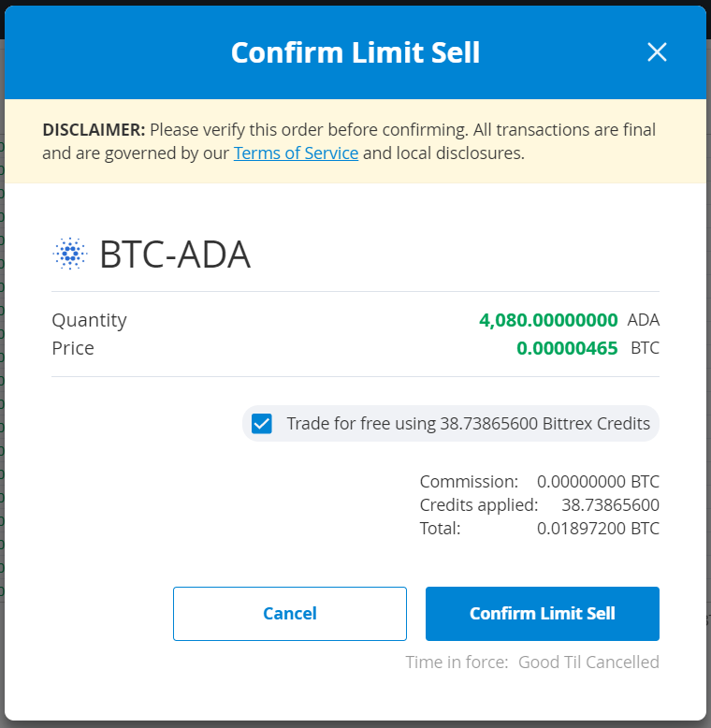This screenshot has width=711, height=728.
Task: Open the Terms of Service link
Action: [x=296, y=153]
